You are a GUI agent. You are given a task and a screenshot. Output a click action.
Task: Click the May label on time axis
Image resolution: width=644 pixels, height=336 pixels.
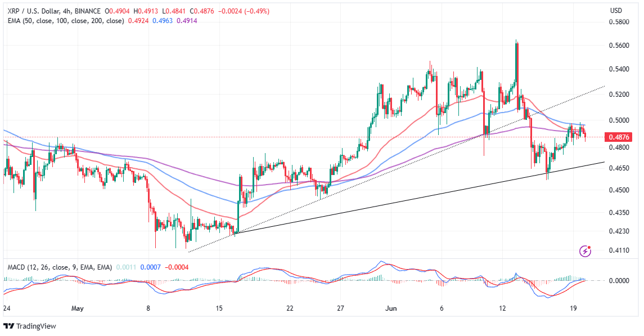[78, 308]
